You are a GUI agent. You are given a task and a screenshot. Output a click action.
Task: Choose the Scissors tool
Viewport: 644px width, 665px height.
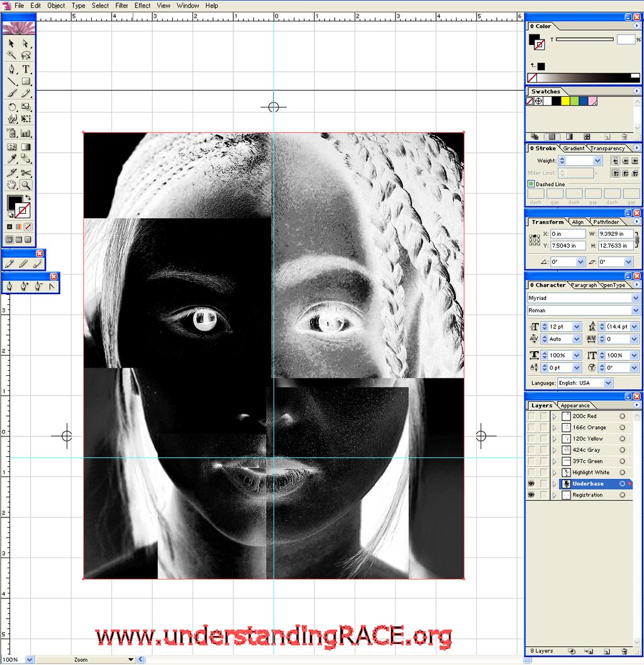pyautogui.click(x=26, y=172)
